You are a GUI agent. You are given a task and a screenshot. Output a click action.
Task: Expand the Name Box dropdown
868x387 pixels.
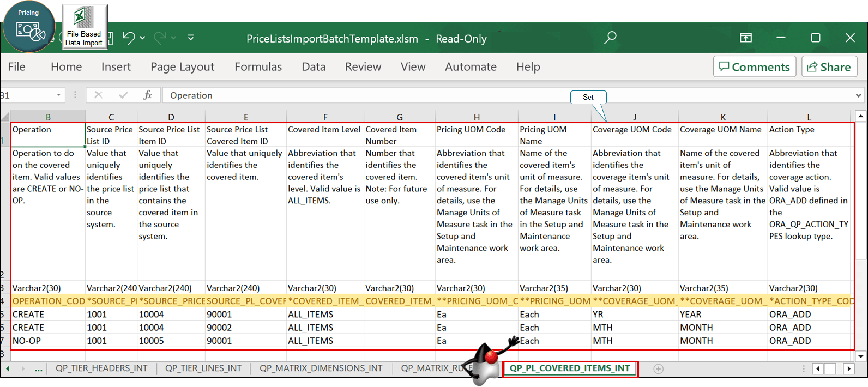(x=58, y=95)
